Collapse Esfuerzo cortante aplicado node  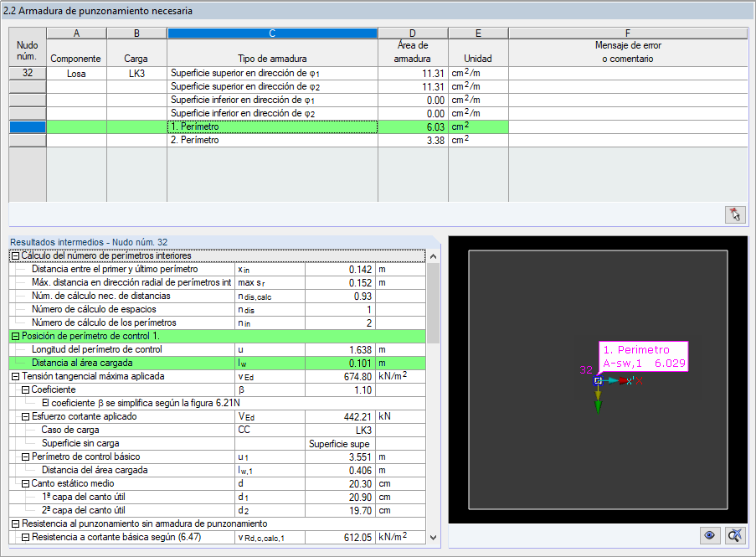26,416
